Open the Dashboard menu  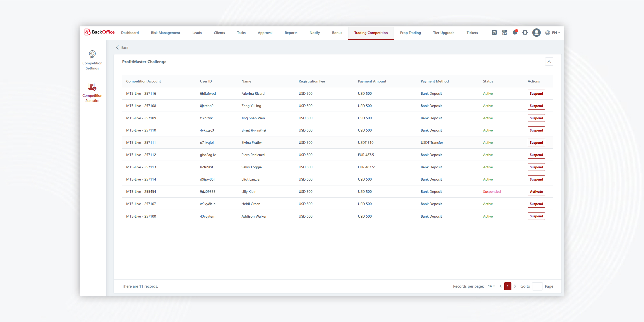tap(130, 33)
